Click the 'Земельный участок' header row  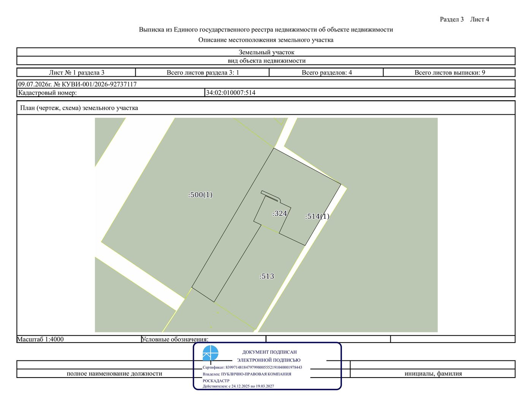click(x=266, y=52)
